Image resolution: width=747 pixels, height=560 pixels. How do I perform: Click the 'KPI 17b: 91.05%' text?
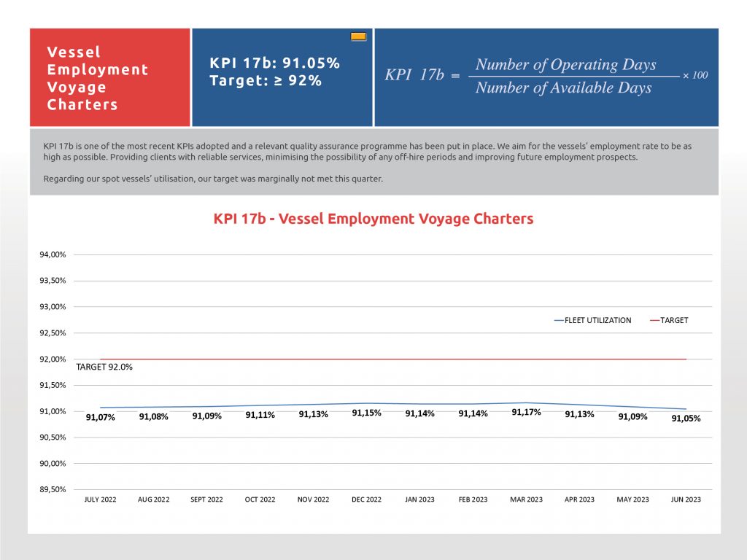click(274, 63)
